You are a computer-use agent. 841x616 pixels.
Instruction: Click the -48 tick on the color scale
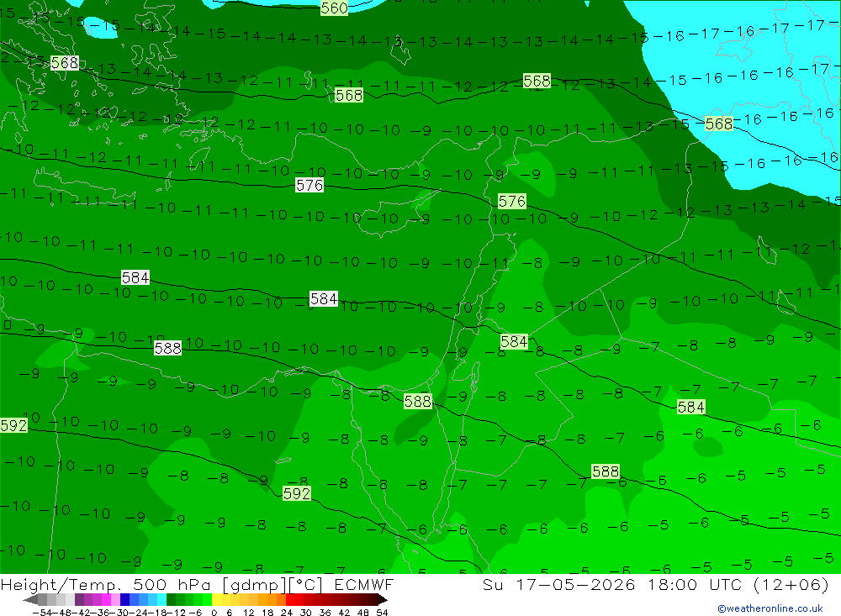pyautogui.click(x=61, y=613)
